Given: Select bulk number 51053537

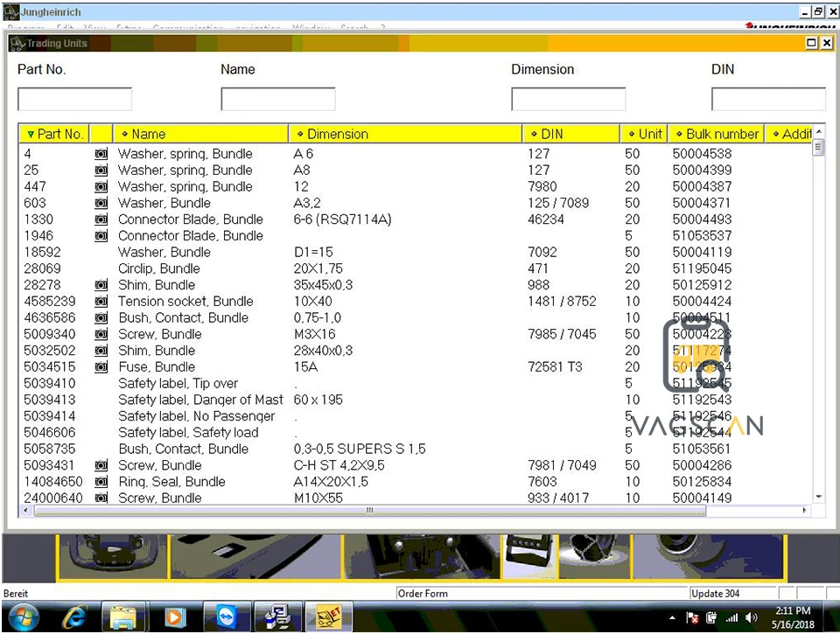Looking at the screenshot, I should [x=702, y=235].
